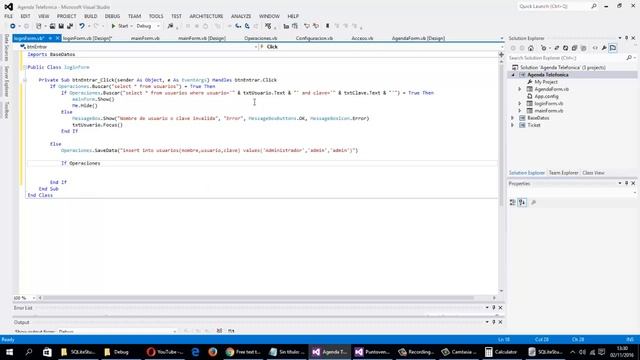
Task: Click the green Start debugging button
Action: pos(120,26)
